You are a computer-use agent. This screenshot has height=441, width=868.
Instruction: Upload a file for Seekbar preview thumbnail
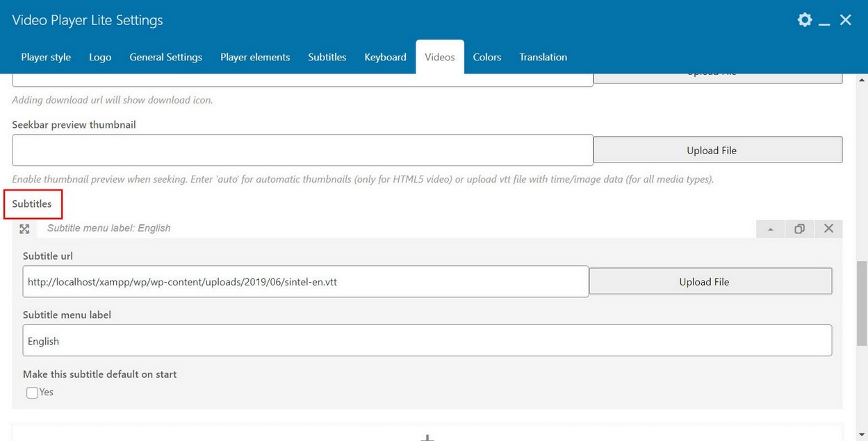[x=717, y=150]
